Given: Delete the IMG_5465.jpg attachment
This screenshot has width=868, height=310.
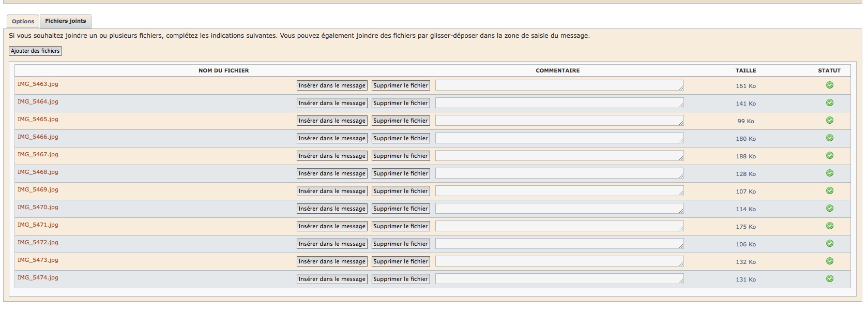Looking at the screenshot, I should pos(401,121).
